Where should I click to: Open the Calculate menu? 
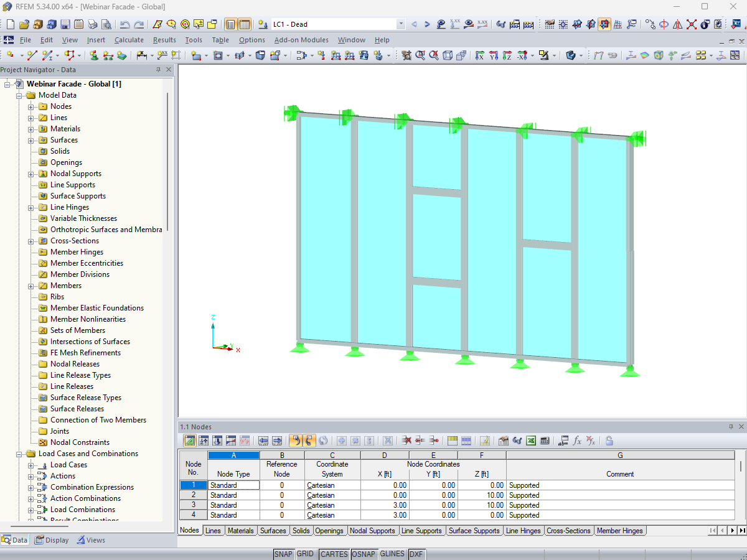click(129, 40)
